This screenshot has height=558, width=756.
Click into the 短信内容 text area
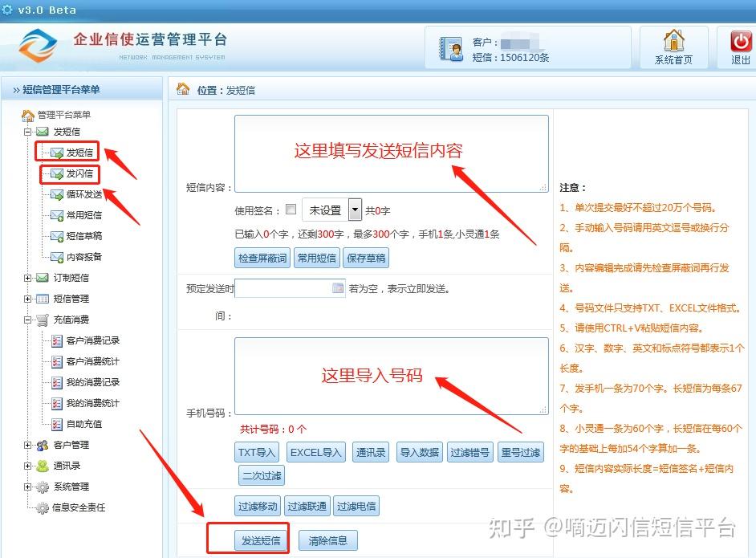392,154
